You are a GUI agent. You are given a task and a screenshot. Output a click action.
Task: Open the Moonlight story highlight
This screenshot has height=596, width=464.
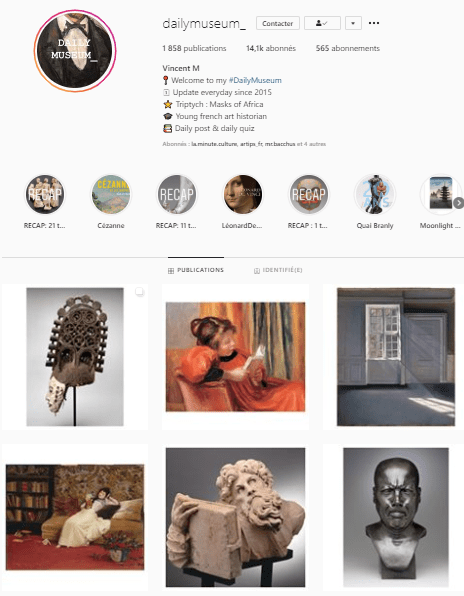tap(440, 194)
